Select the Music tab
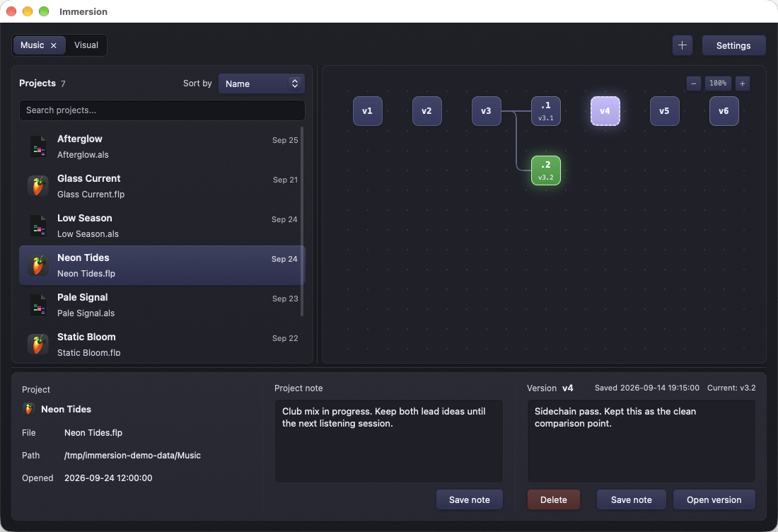The image size is (778, 532). [x=33, y=45]
